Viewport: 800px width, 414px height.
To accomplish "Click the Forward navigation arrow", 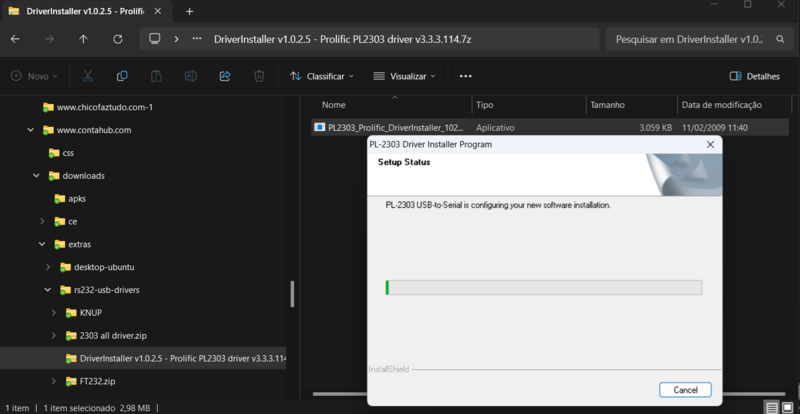I will pos(49,39).
